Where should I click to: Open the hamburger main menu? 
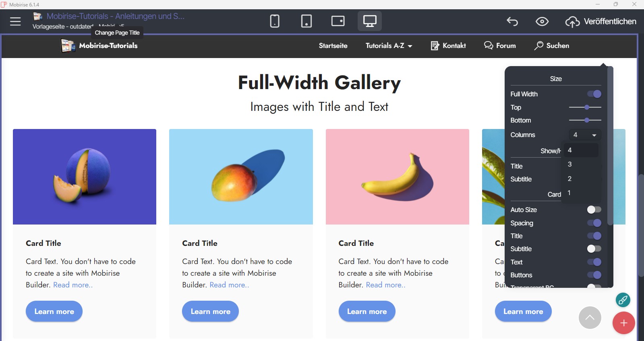(x=15, y=21)
